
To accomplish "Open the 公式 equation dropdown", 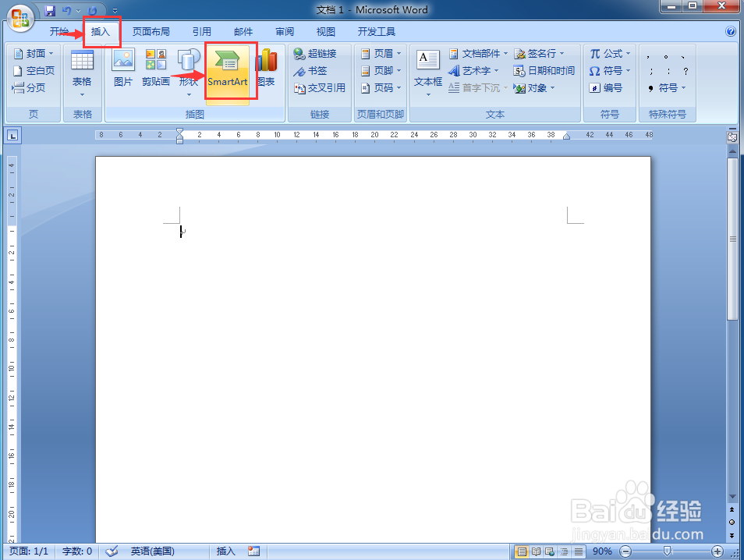I will [x=610, y=54].
